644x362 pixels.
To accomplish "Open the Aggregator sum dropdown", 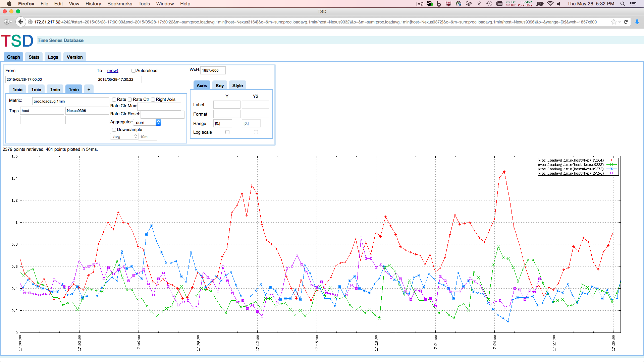I will [x=147, y=122].
